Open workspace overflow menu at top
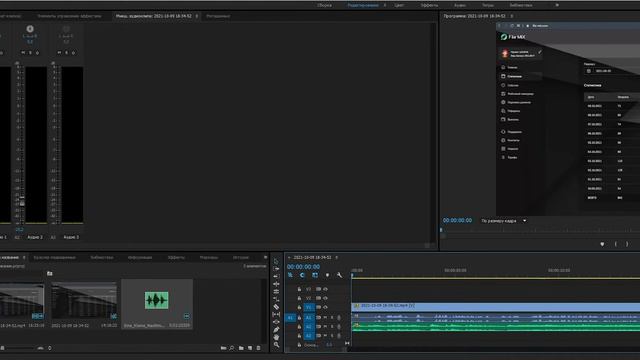Screen dimensions: 640x360 tap(557, 5)
